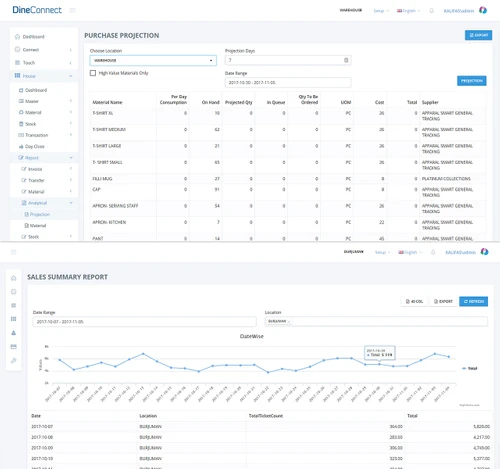
Task: Expand the Connect menu chevron
Action: click(71, 50)
